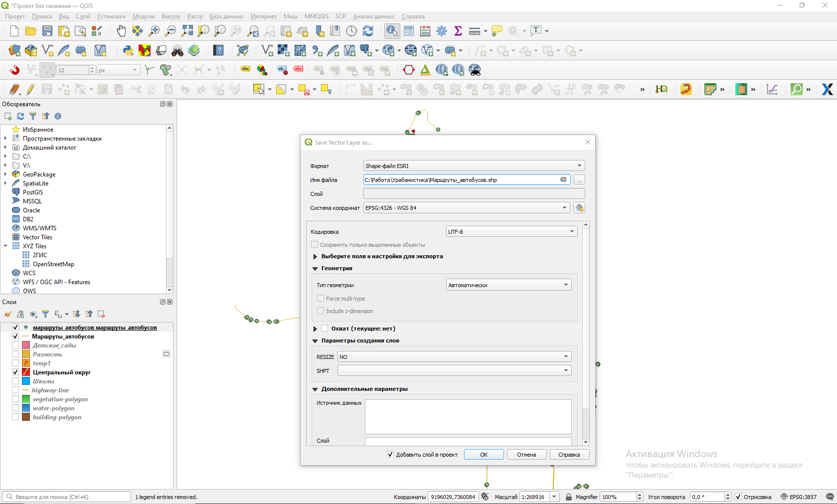This screenshot has height=504, width=837.
Task: Click the water-polygon layer color swatch
Action: point(26,408)
